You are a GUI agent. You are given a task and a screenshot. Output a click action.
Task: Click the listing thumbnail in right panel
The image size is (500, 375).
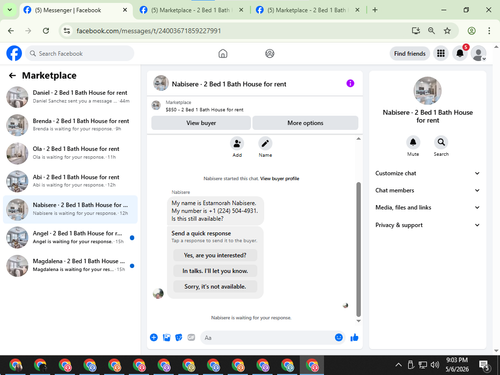coord(427,91)
